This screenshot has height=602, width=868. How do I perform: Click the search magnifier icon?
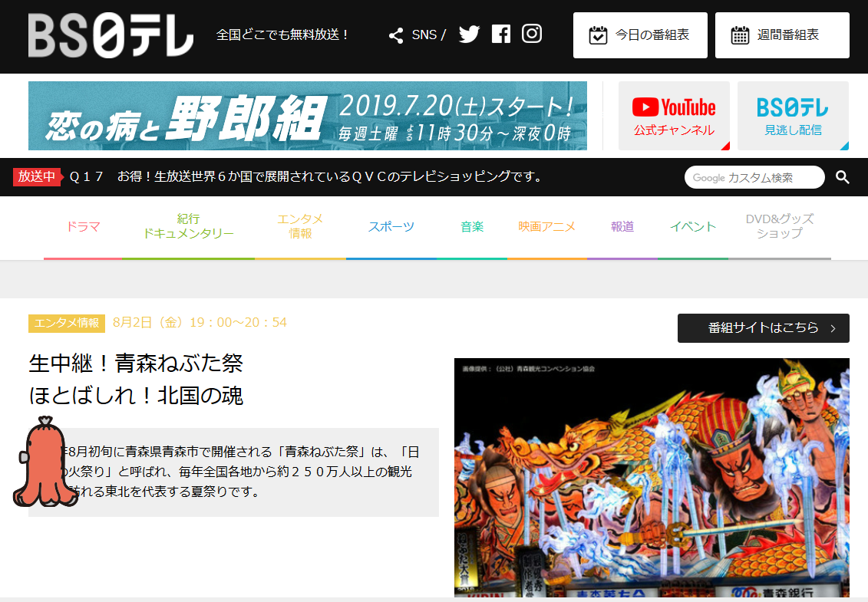(843, 177)
